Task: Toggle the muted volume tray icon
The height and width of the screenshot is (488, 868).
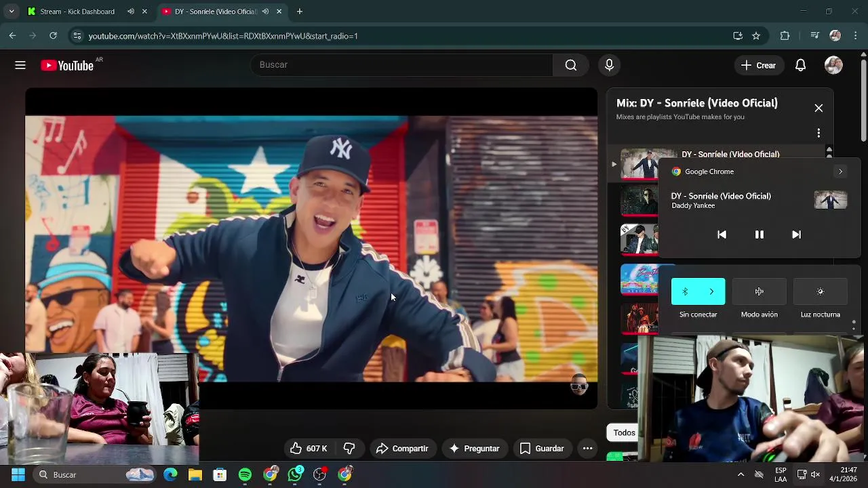Action: click(x=815, y=474)
